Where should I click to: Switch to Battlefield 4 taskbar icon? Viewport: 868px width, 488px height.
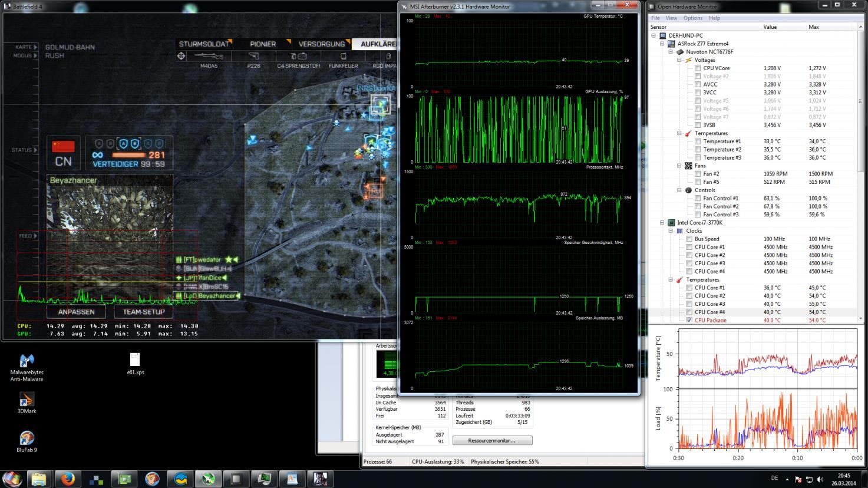321,479
